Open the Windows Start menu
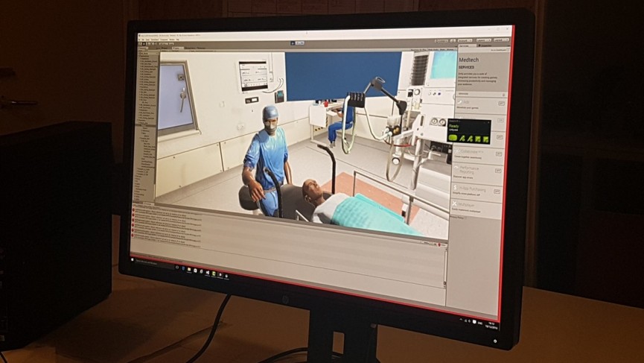 point(133,259)
